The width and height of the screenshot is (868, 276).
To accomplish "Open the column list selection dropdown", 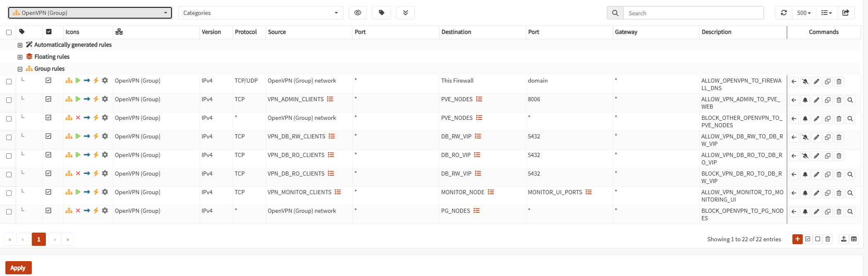I will point(826,13).
